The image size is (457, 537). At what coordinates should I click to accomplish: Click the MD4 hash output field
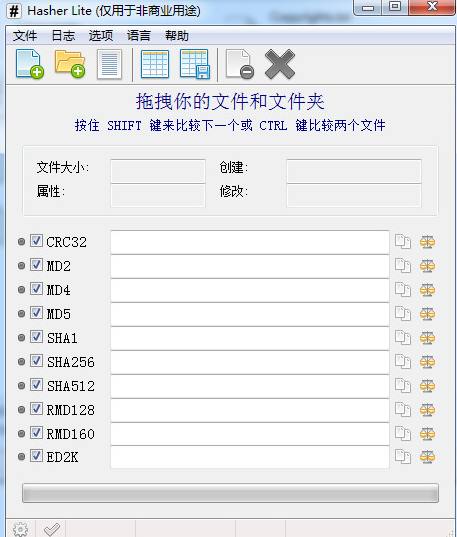point(250,290)
